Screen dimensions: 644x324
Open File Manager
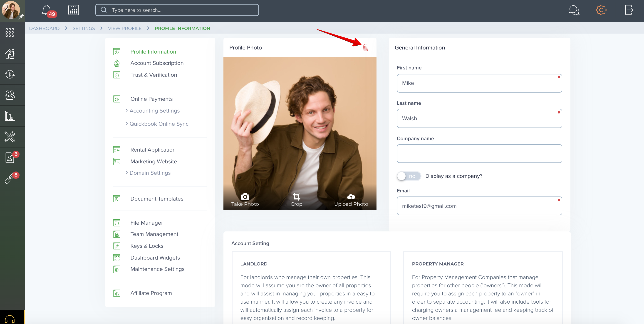(x=146, y=223)
